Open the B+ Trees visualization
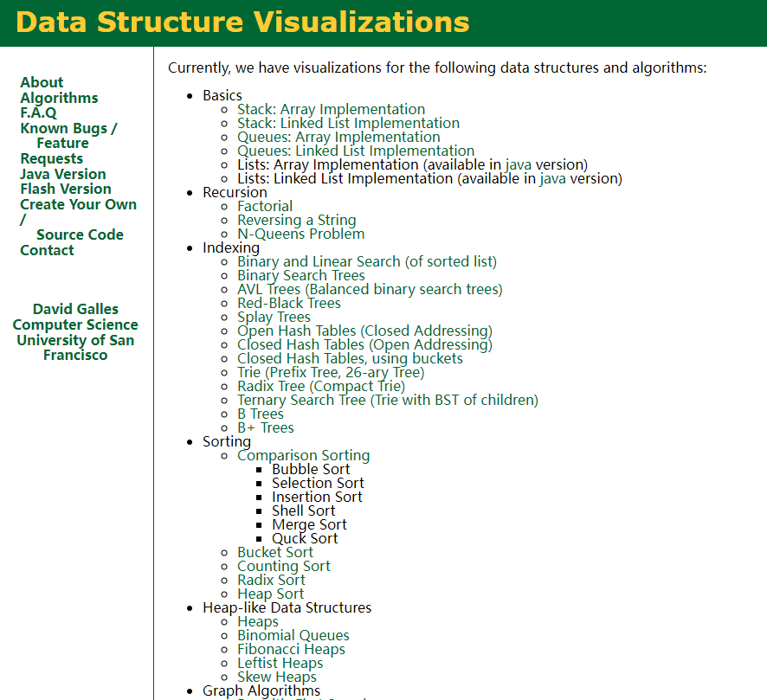Viewport: 767px width, 700px height. 266,428
